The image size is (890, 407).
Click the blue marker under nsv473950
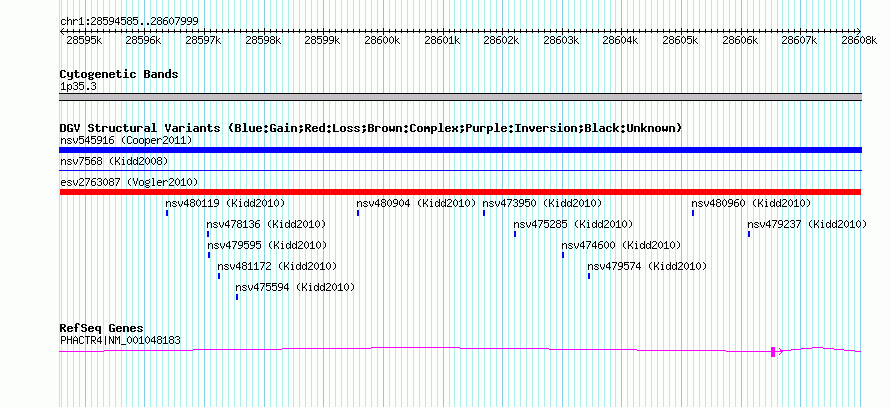484,213
